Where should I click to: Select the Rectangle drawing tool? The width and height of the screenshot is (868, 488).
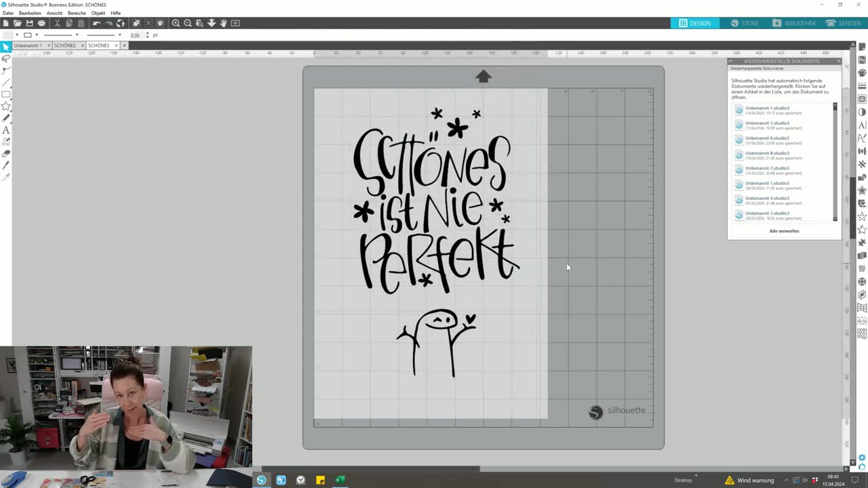[x=6, y=94]
